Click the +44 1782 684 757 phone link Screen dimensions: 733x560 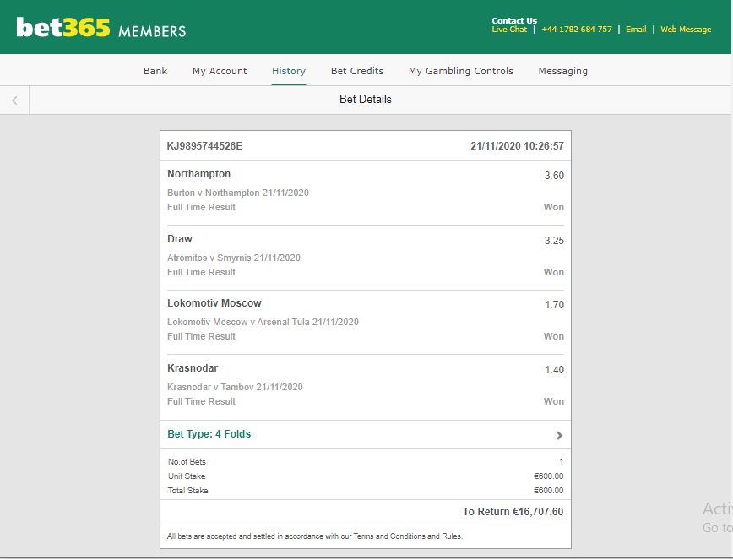click(577, 30)
